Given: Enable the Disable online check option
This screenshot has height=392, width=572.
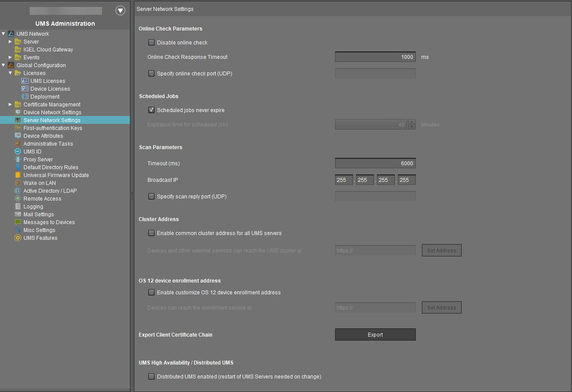Looking at the screenshot, I should coord(151,42).
